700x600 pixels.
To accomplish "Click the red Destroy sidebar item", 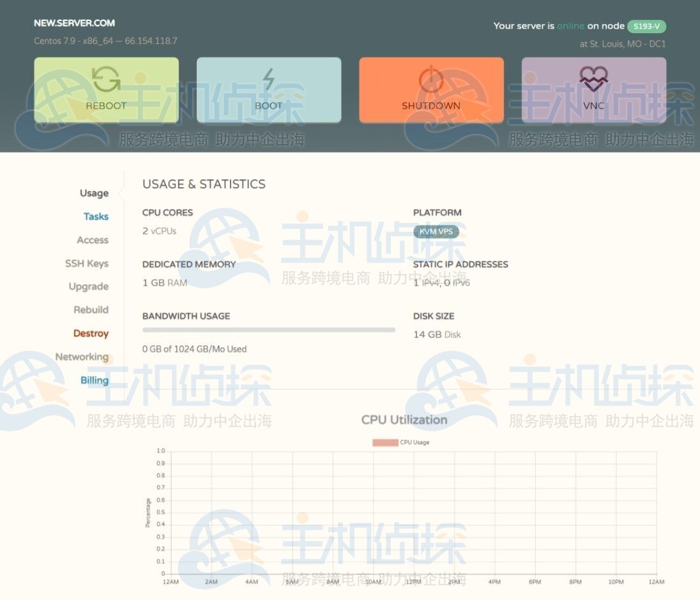I will (x=91, y=333).
